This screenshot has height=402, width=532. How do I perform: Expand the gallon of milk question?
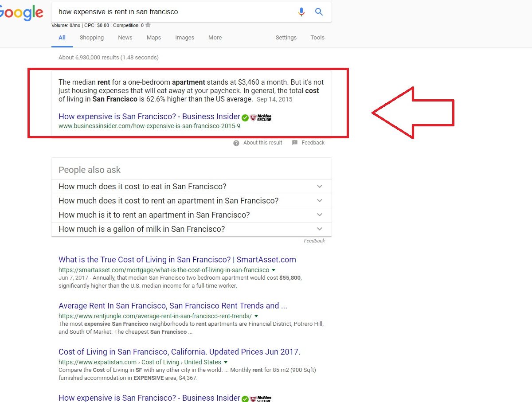pyautogui.click(x=192, y=229)
